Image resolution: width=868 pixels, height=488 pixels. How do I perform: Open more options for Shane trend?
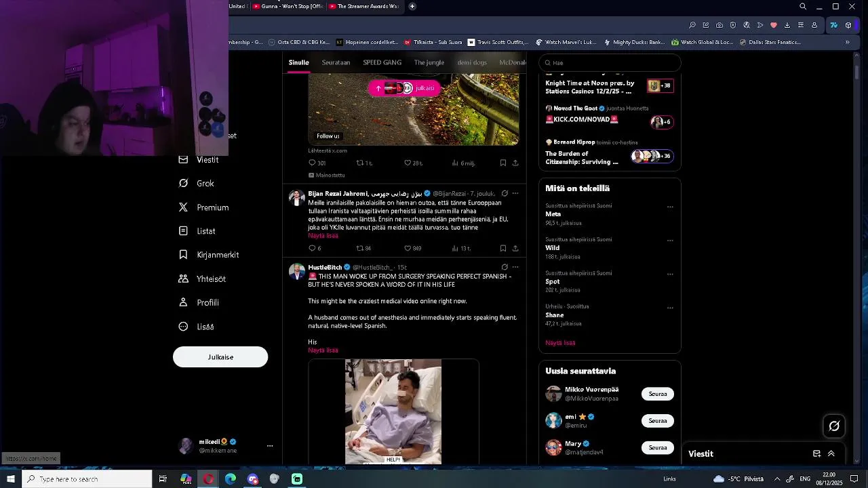(670, 308)
